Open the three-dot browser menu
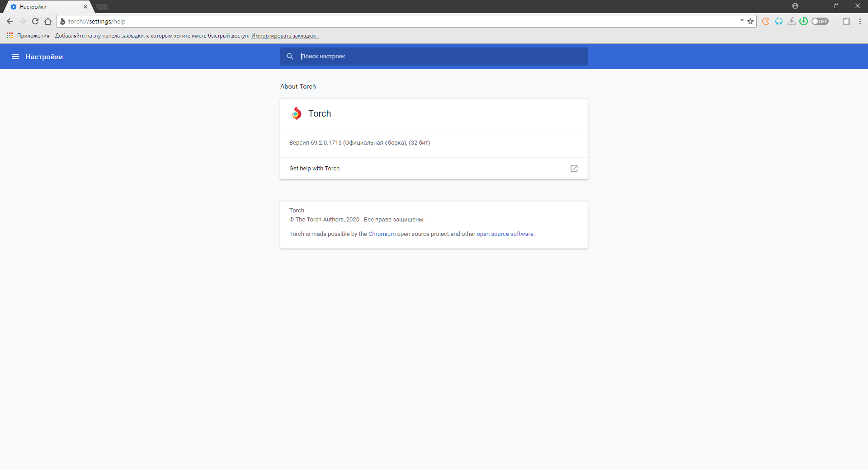 pos(860,21)
